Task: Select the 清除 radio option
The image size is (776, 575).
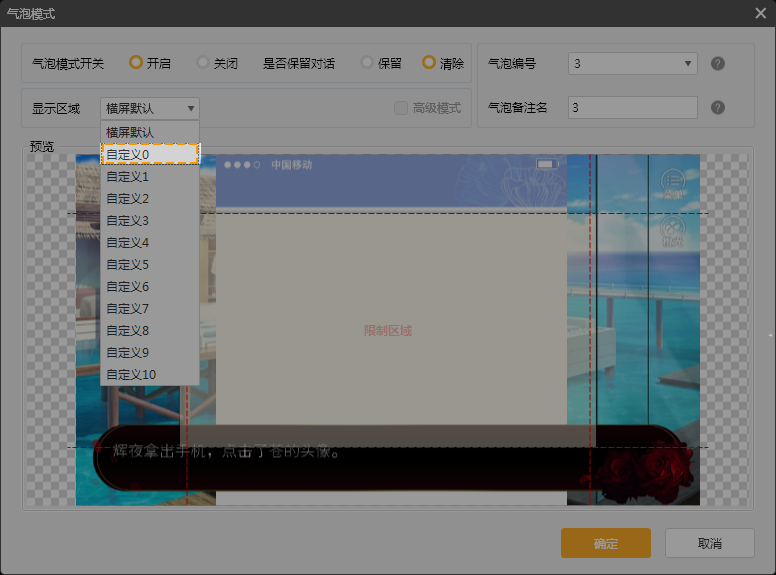Action: tap(429, 63)
